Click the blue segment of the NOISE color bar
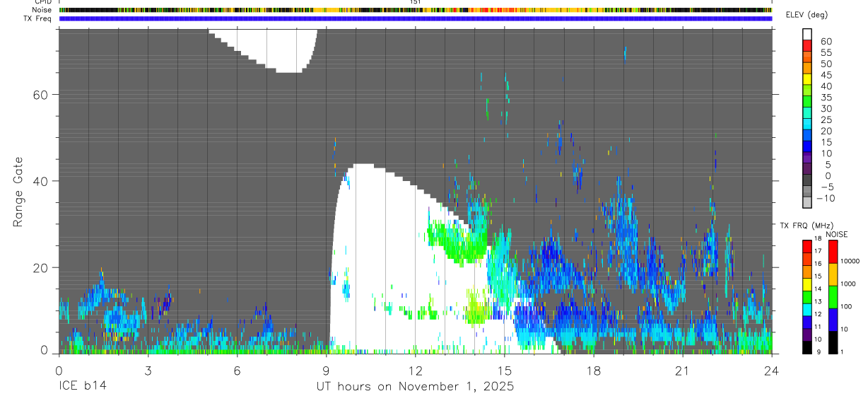Viewport: 868px width, 401px height. pos(833,320)
